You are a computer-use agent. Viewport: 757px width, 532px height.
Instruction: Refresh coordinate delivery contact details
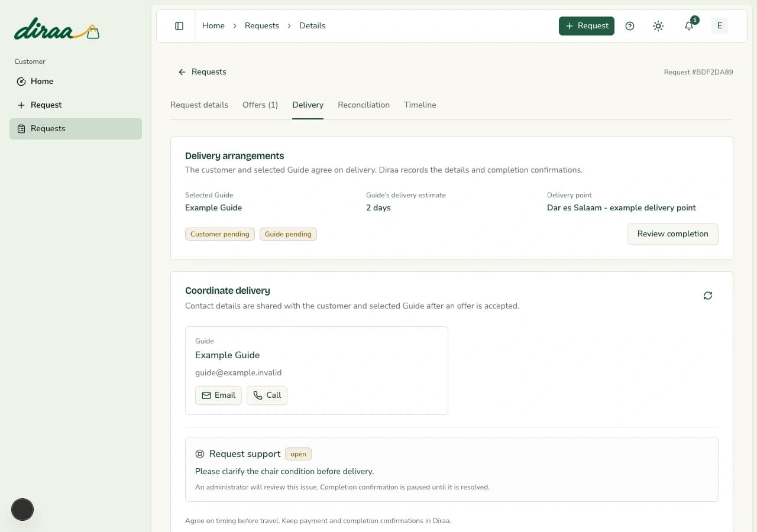[x=708, y=296]
